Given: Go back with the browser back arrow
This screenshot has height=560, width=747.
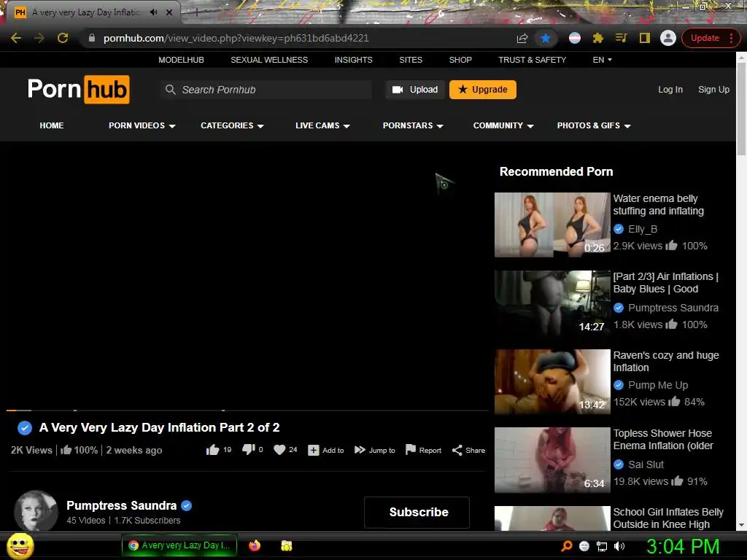Looking at the screenshot, I should point(16,38).
